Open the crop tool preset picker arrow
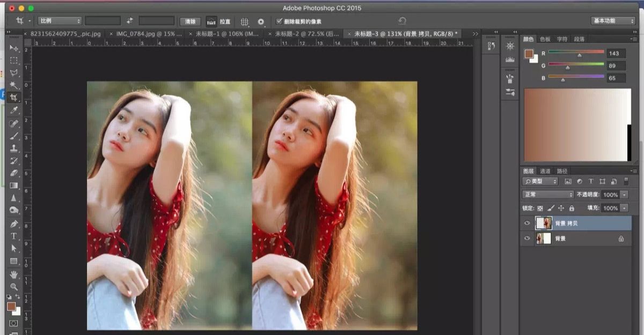The image size is (644, 335). [30, 21]
